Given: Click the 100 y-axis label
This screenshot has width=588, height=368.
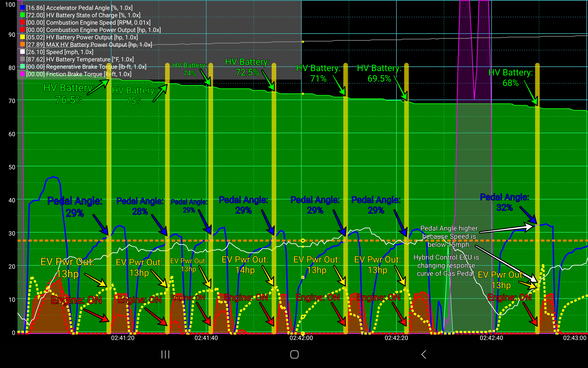Looking at the screenshot, I should (x=10, y=5).
